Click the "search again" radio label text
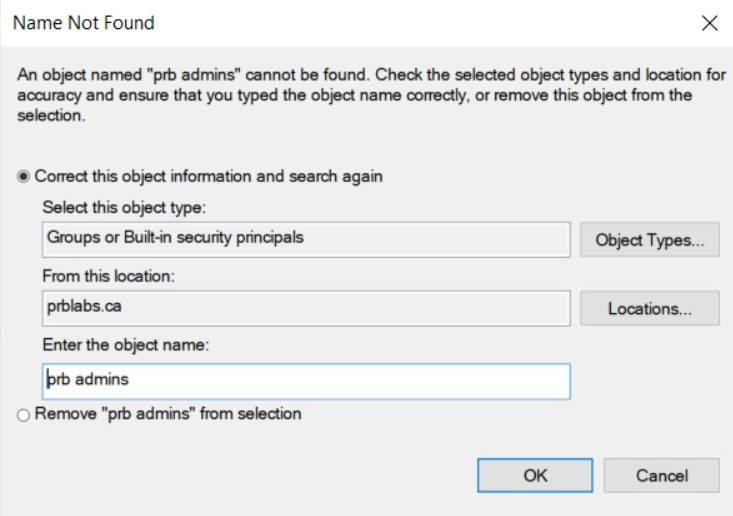The width and height of the screenshot is (733, 516). (340, 176)
